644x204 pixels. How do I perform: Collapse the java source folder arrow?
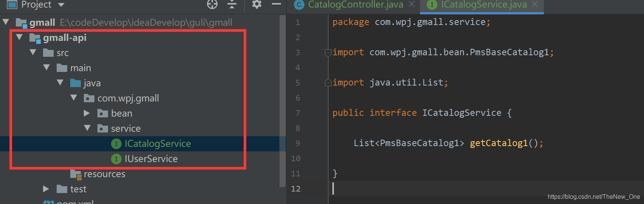[x=60, y=83]
